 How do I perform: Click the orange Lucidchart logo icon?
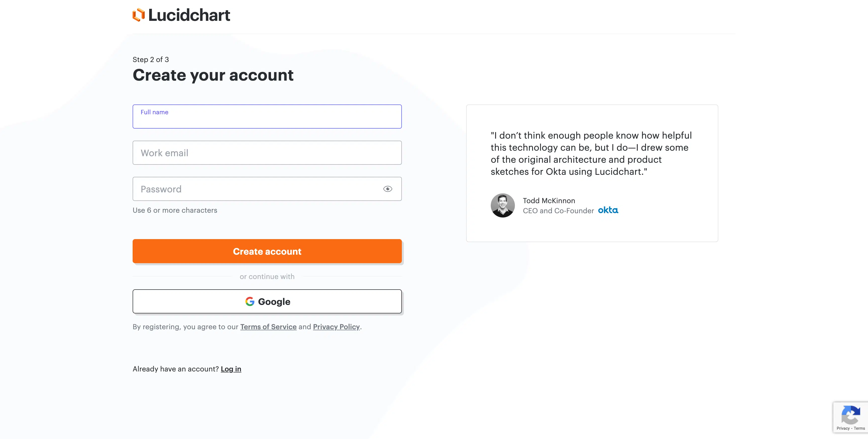[138, 15]
